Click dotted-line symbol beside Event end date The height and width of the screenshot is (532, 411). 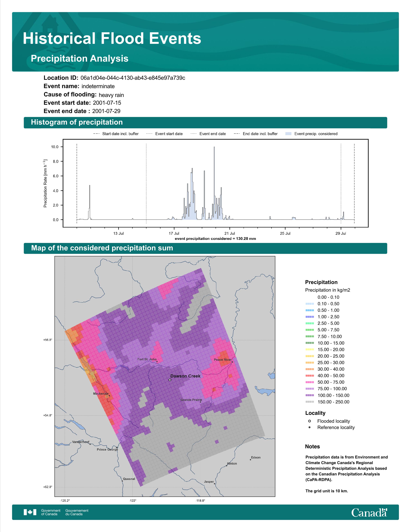pos(194,134)
